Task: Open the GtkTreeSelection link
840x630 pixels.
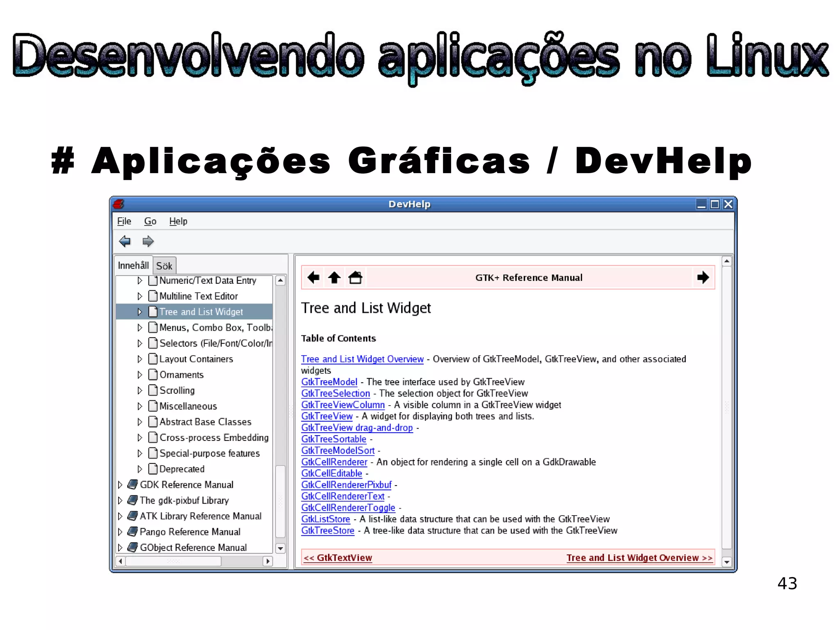Action: tap(336, 393)
